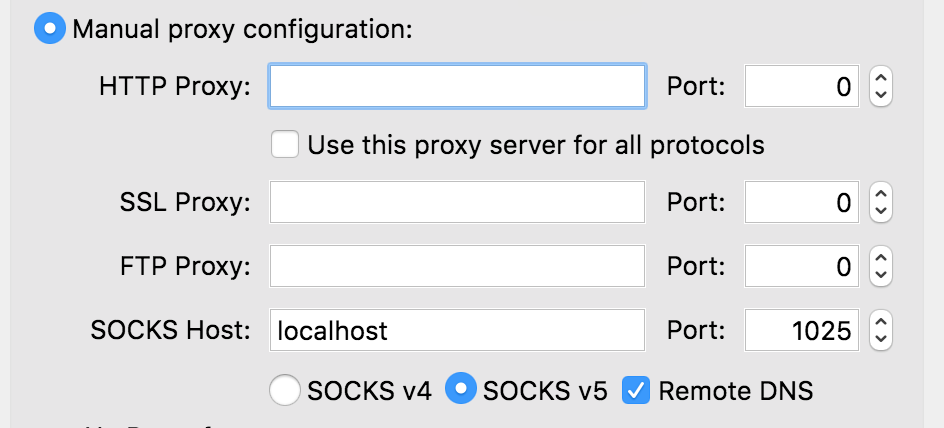Select the SOCKS v5 radio button
This screenshot has width=944, height=428.
(460, 391)
